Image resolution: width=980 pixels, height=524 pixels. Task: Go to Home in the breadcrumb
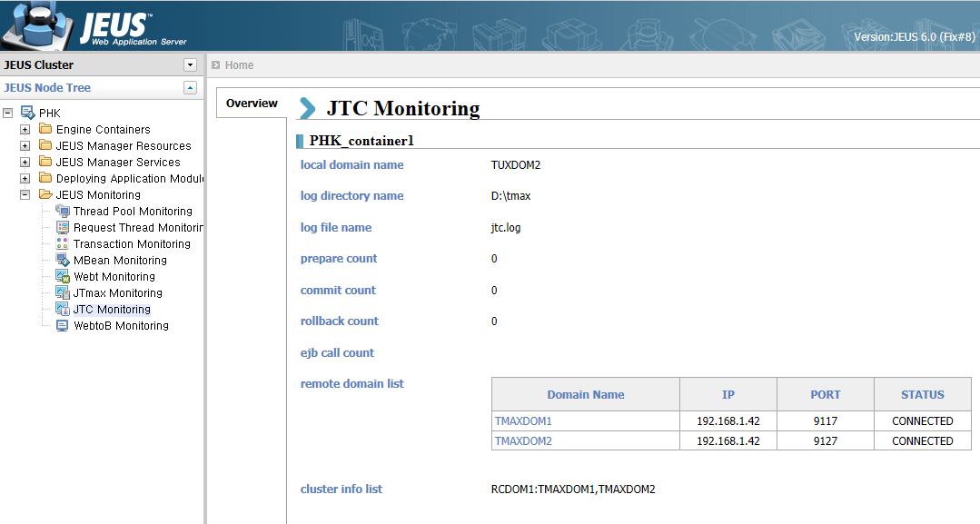pyautogui.click(x=239, y=65)
